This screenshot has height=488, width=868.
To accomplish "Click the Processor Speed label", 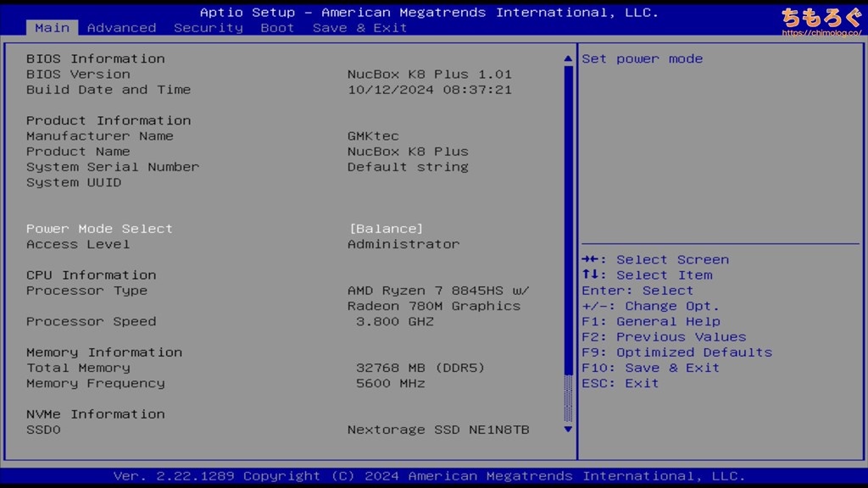I will 92,321.
